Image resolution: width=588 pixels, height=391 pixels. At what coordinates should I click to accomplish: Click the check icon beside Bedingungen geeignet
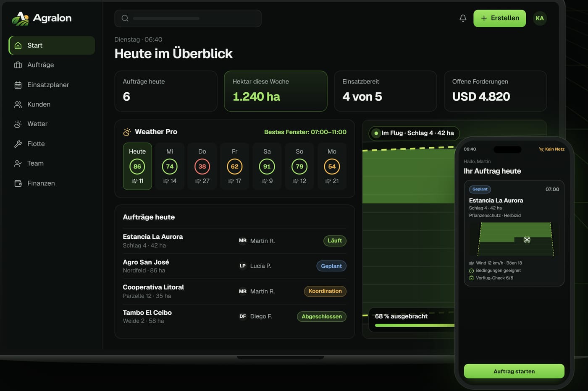471,271
